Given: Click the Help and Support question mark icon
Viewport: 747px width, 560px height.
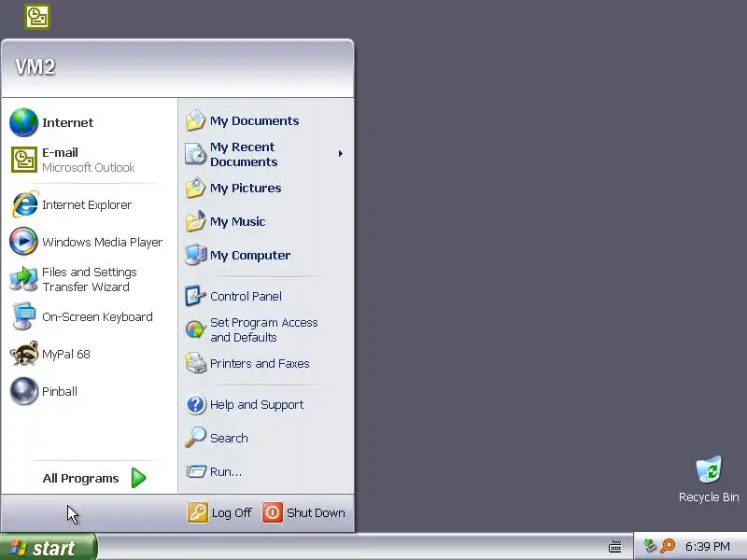Looking at the screenshot, I should click(195, 404).
